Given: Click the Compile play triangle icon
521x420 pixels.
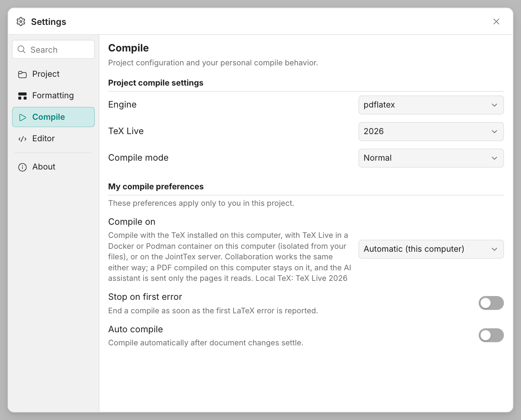Looking at the screenshot, I should pyautogui.click(x=23, y=117).
